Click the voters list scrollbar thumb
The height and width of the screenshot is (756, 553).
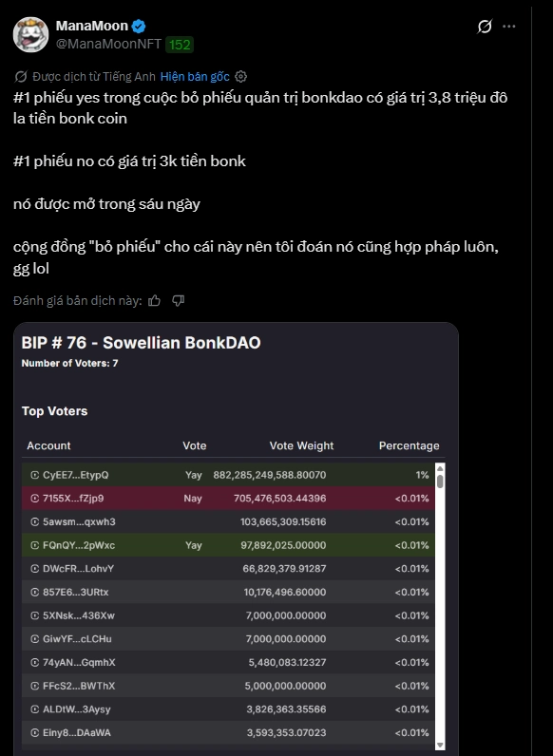coord(440,482)
